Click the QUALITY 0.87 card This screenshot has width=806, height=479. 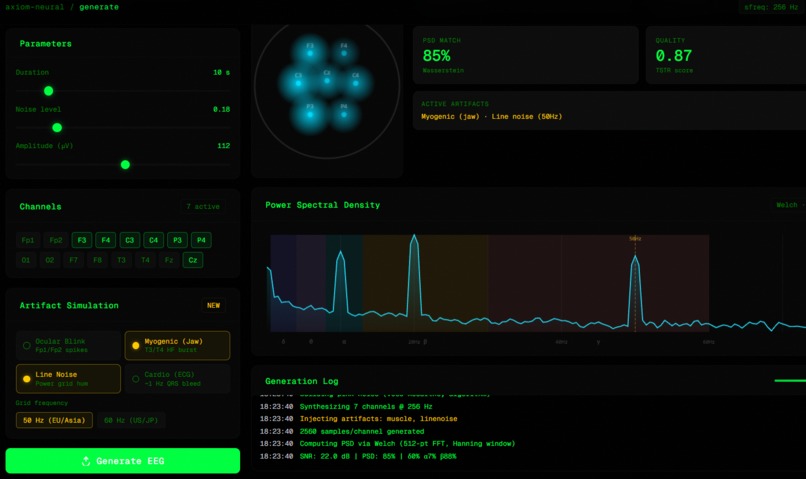click(x=726, y=55)
